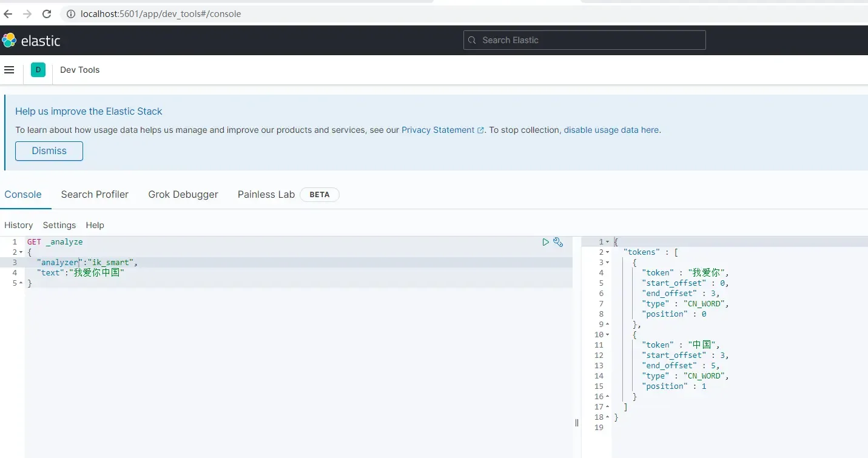This screenshot has height=458, width=868.
Task: Fold the second token object at line 10
Action: click(x=608, y=335)
